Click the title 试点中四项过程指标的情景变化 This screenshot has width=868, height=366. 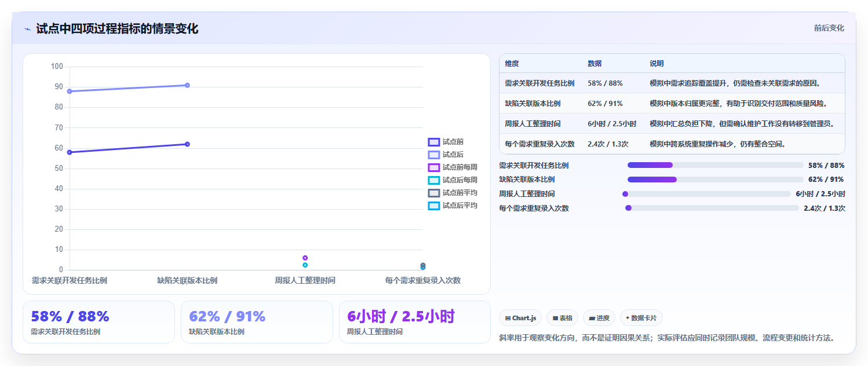pos(117,29)
